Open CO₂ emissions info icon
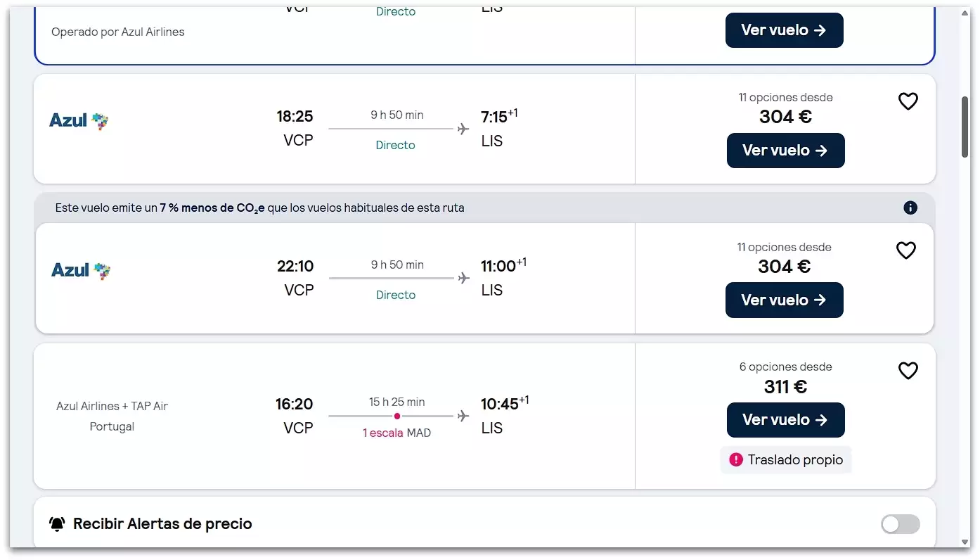980x560 pixels. point(910,208)
